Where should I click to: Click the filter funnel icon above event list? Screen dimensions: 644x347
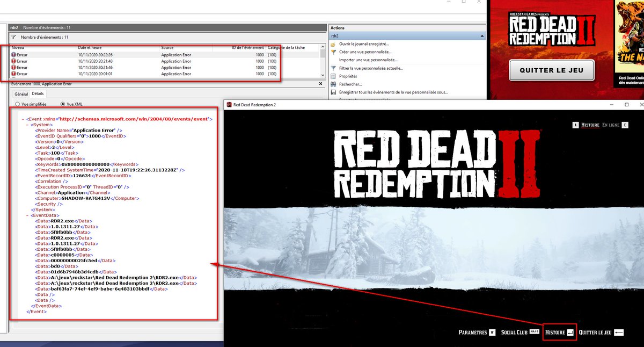(13, 38)
